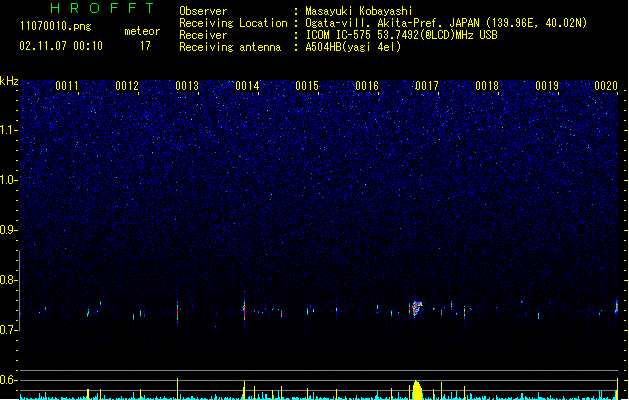
Task: Click the 0020 time marker
Action: pos(606,86)
